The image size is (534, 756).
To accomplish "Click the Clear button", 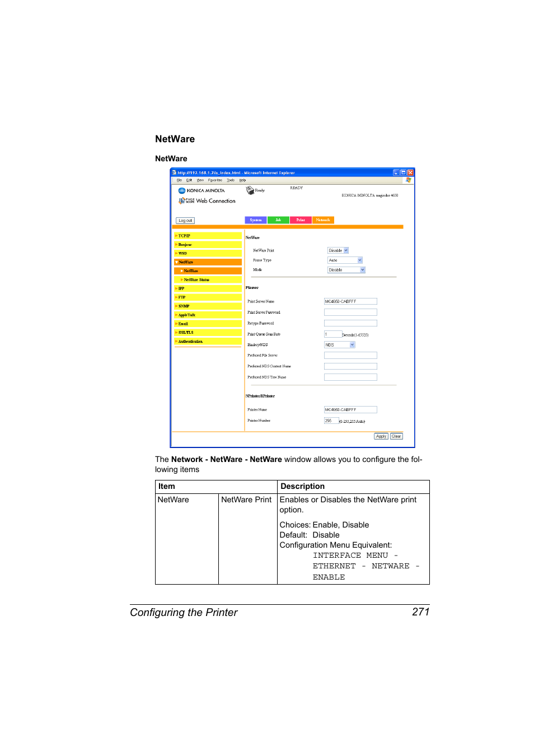I will 396,436.
